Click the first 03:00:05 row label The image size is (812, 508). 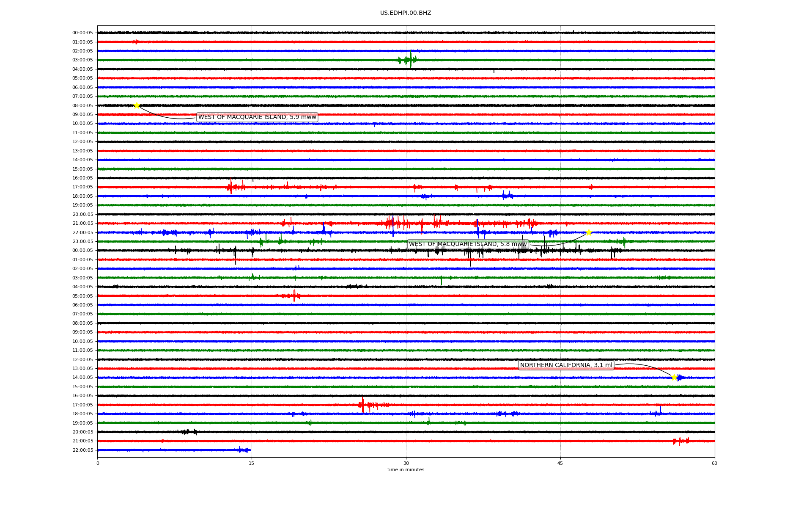point(82,60)
